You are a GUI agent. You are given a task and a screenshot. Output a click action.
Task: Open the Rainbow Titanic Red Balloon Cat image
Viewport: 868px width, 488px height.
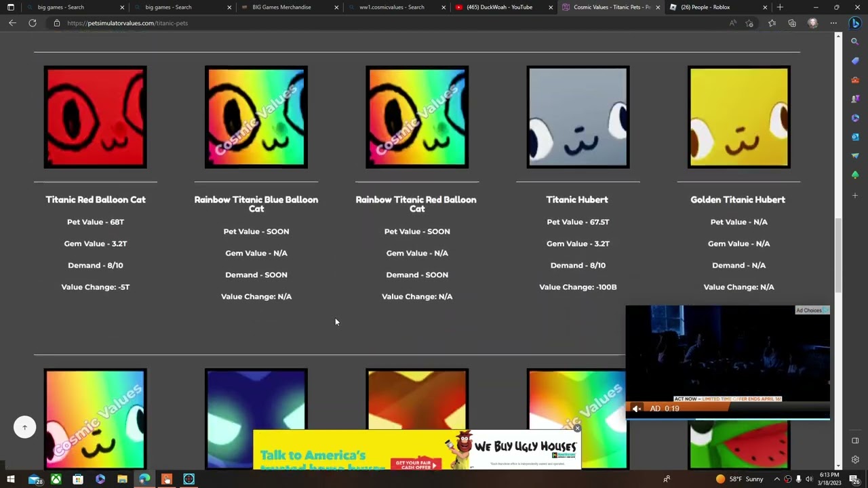[x=417, y=117]
